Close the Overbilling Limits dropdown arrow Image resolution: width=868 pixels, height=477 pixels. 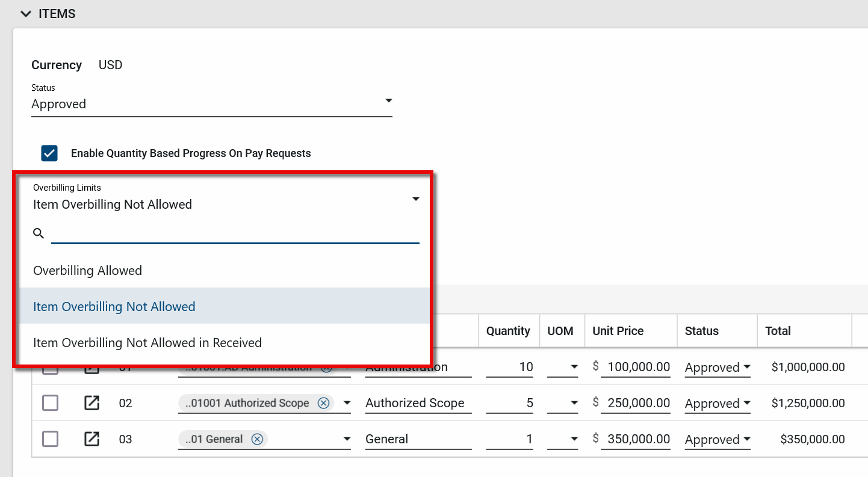415,199
